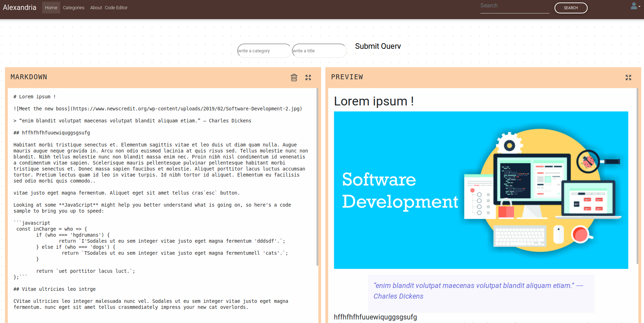The width and height of the screenshot is (644, 323).
Task: Click the '## Vitae ultricies leo intrge' line
Action: click(x=55, y=289)
